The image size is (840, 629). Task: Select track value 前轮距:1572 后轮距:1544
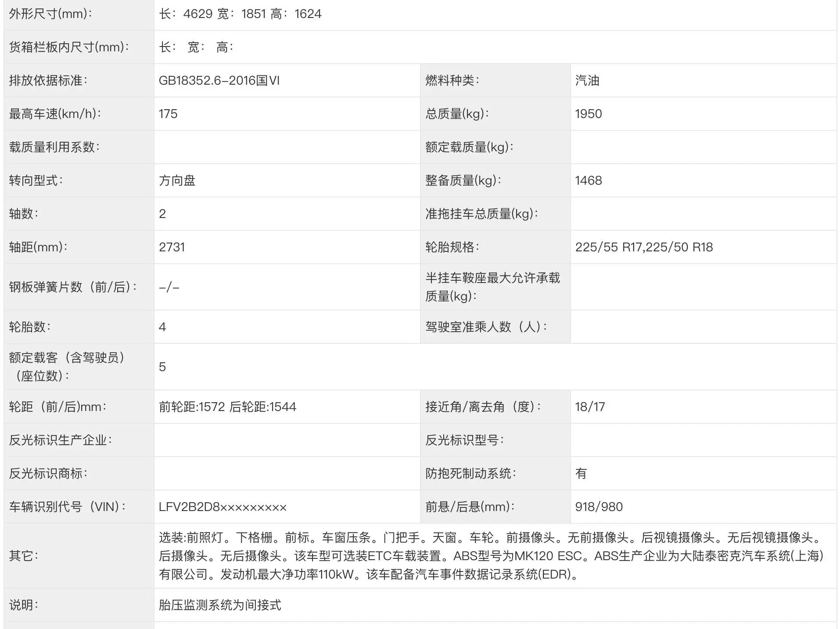tap(227, 407)
